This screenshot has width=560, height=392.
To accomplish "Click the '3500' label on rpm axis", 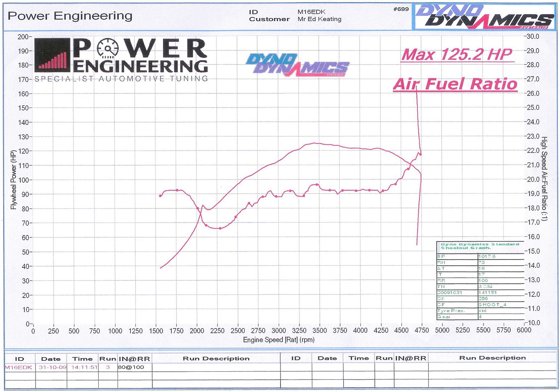I will point(319,330).
